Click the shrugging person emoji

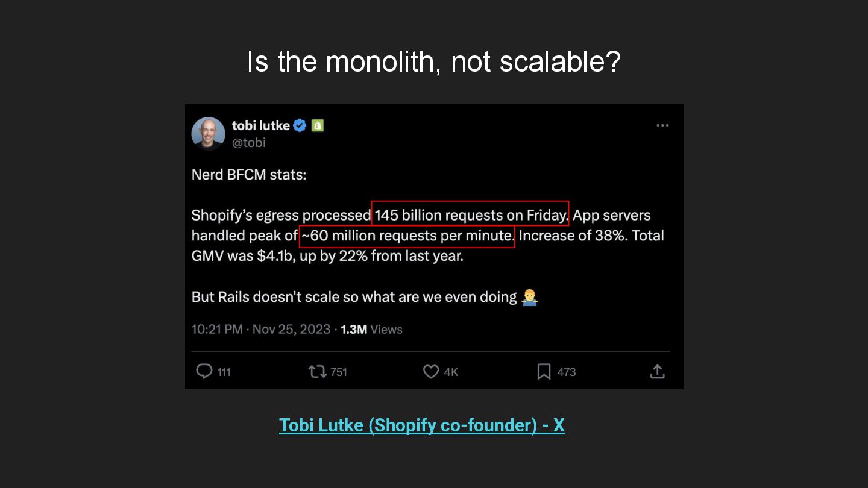point(530,297)
